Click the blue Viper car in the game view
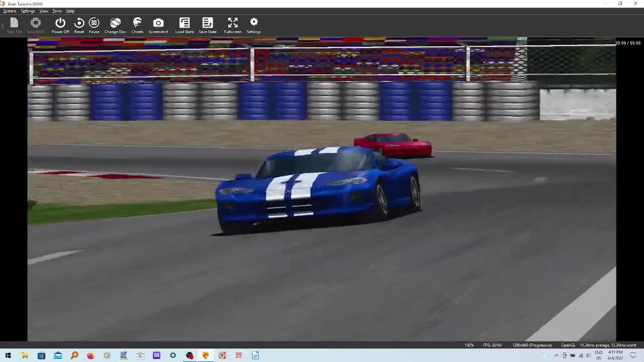644x362 pixels. [318, 191]
